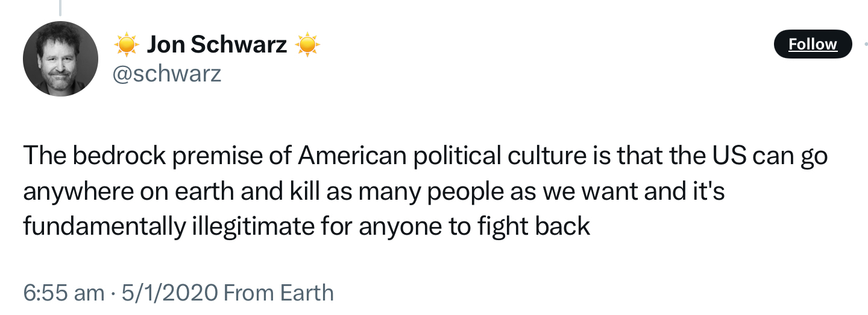Click the sun emoji after the name
Image resolution: width=868 pixels, height=315 pixels.
pyautogui.click(x=307, y=45)
